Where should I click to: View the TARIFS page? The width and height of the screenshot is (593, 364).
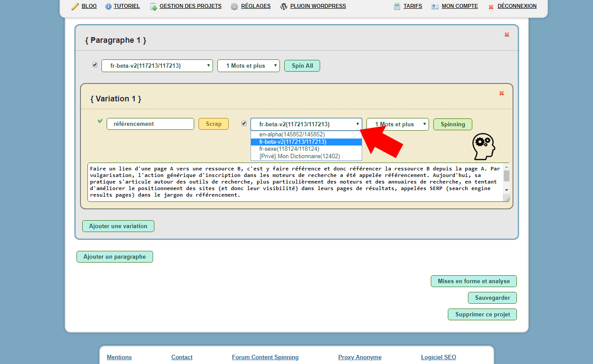413,6
